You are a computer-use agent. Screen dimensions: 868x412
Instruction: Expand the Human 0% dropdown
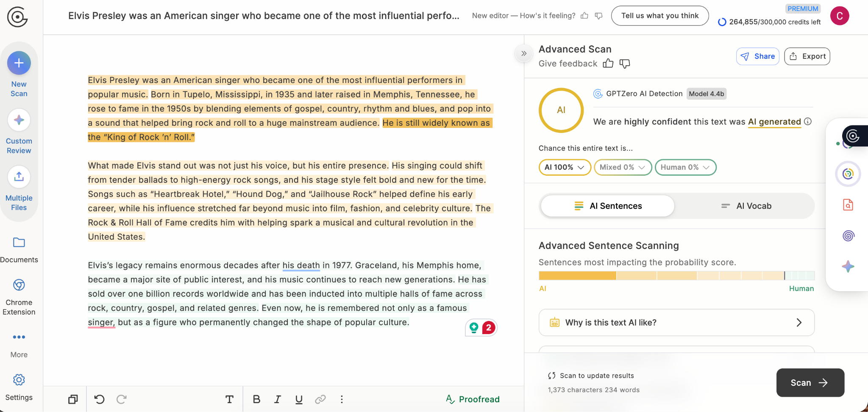(685, 167)
